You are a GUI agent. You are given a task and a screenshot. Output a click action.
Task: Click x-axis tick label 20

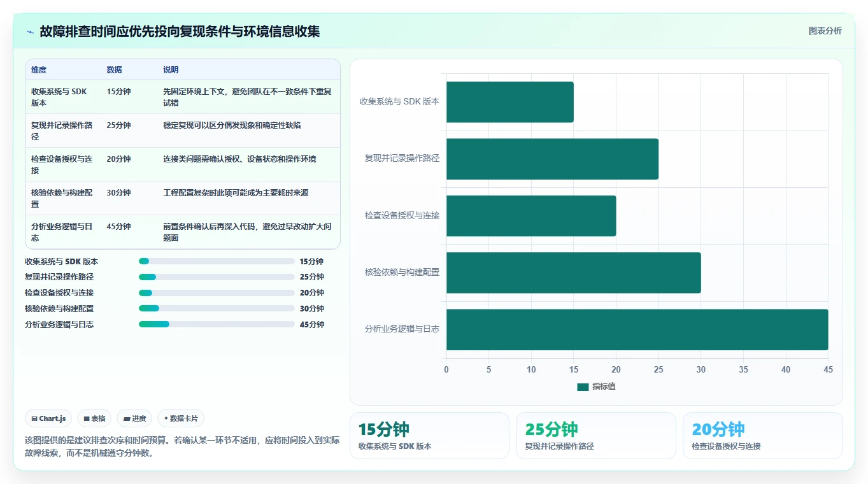point(616,370)
